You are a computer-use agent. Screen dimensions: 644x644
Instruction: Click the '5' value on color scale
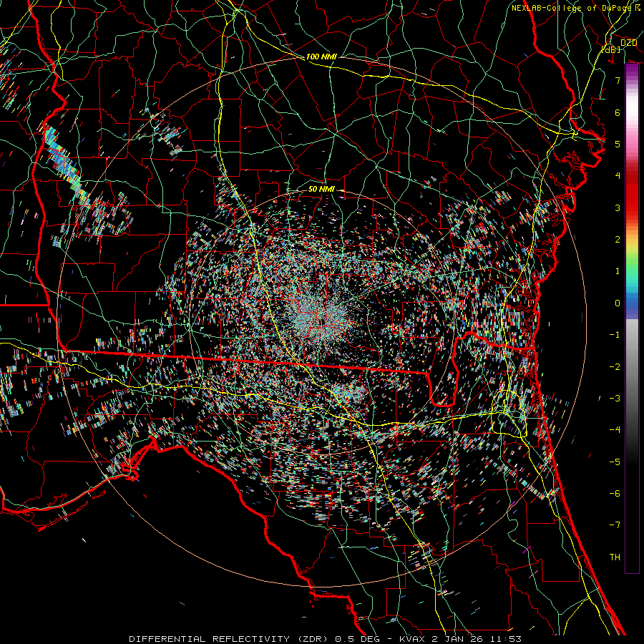618,144
